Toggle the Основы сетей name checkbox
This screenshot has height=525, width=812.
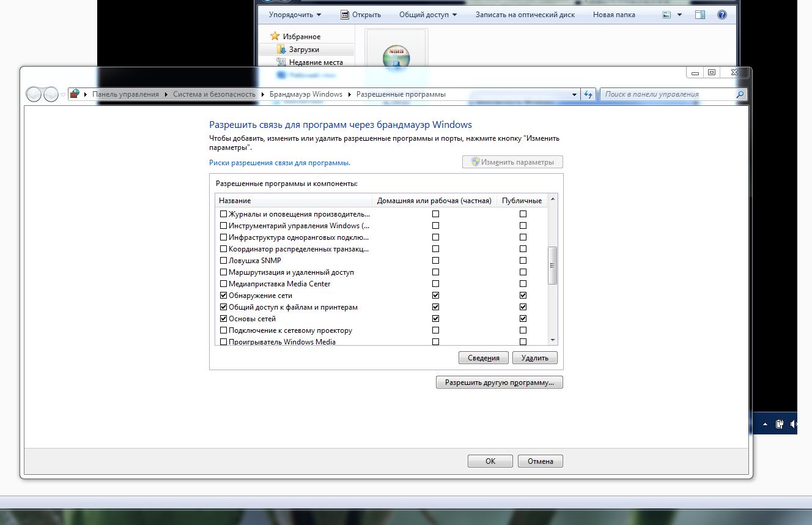click(x=223, y=319)
